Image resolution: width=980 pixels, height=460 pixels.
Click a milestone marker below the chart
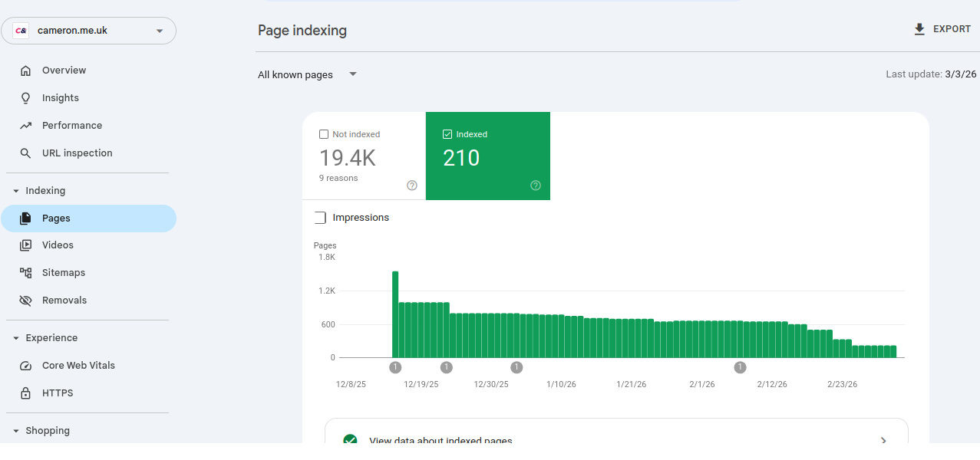tap(395, 367)
